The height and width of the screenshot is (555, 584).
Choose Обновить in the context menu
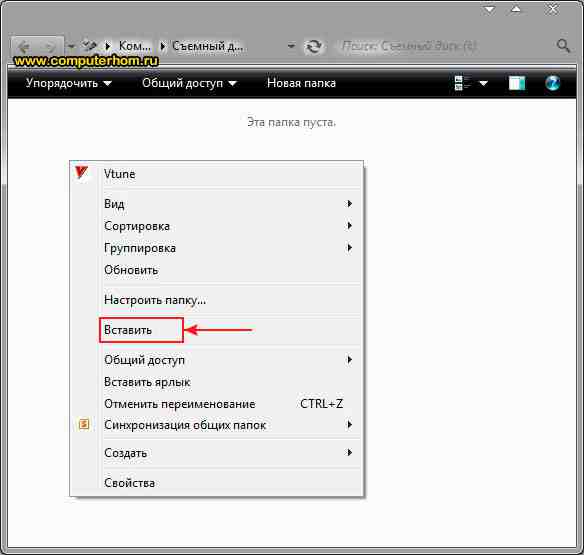(x=131, y=270)
